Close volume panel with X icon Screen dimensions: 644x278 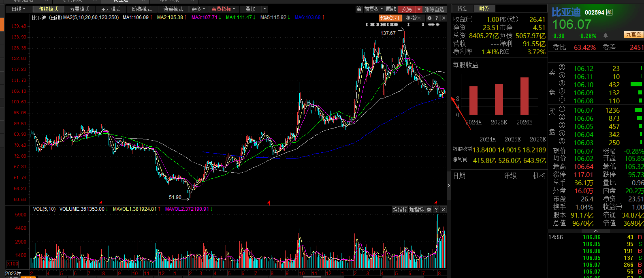[443, 210]
